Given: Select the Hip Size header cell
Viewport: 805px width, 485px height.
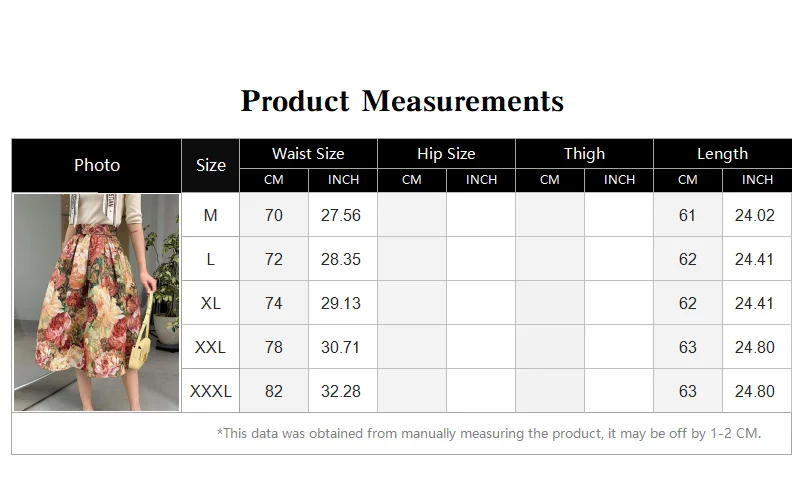Looking at the screenshot, I should (446, 153).
